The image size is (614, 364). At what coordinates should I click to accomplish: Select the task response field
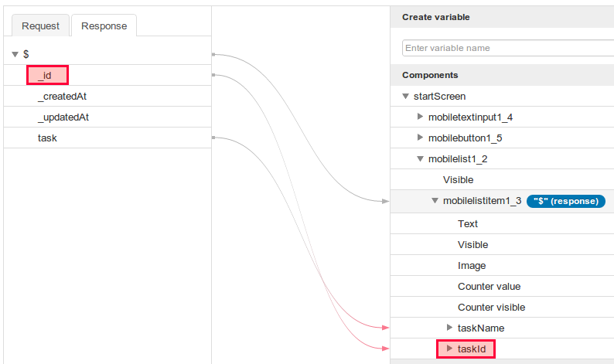tap(47, 138)
